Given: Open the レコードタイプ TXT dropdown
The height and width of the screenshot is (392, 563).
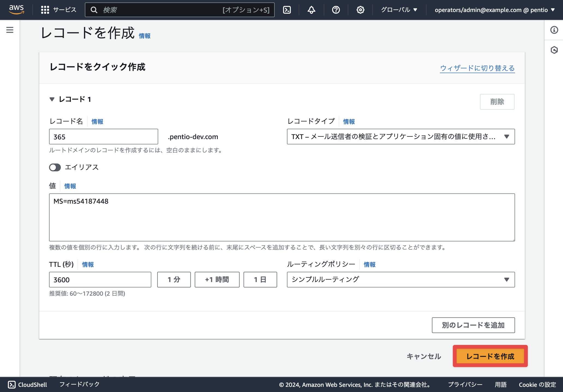Looking at the screenshot, I should click(401, 137).
